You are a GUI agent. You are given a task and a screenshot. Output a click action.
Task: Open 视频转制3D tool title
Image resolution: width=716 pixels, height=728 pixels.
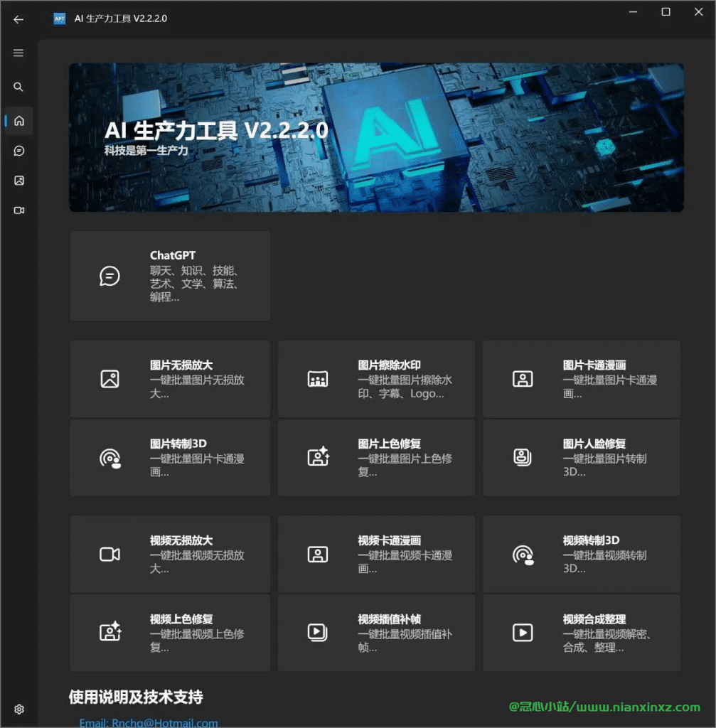click(591, 540)
